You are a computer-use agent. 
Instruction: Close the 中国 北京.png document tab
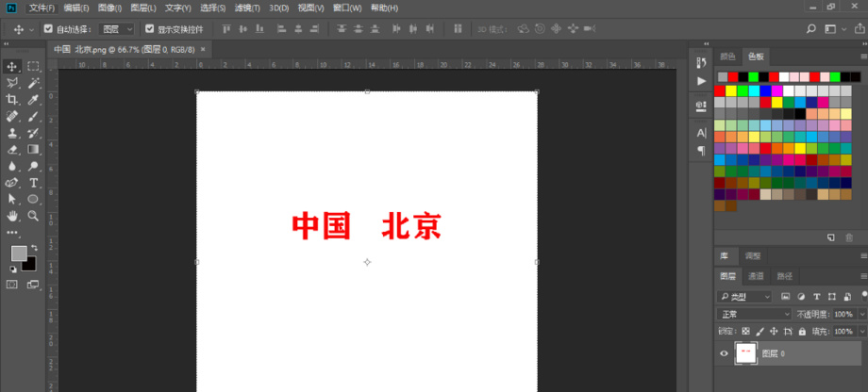tap(203, 49)
